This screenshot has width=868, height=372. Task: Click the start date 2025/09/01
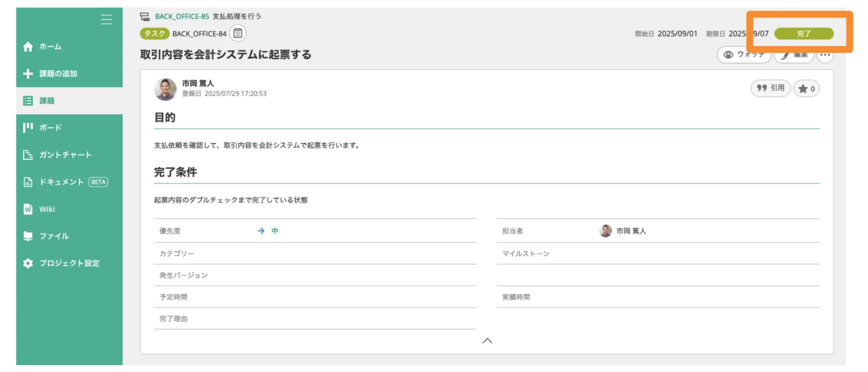(677, 33)
